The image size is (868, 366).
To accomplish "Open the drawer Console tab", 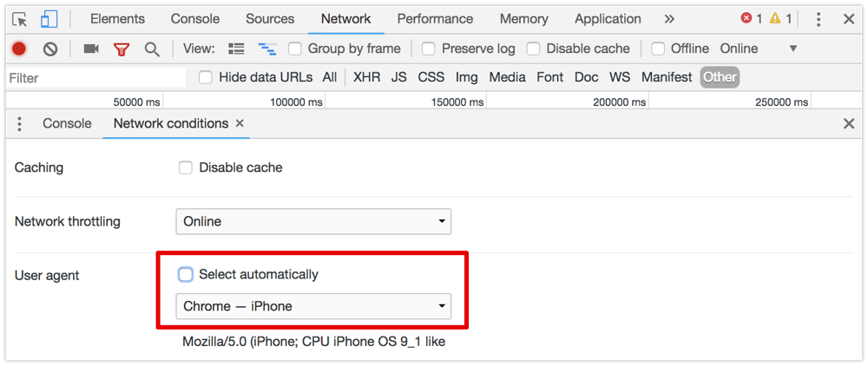I will pos(67,123).
